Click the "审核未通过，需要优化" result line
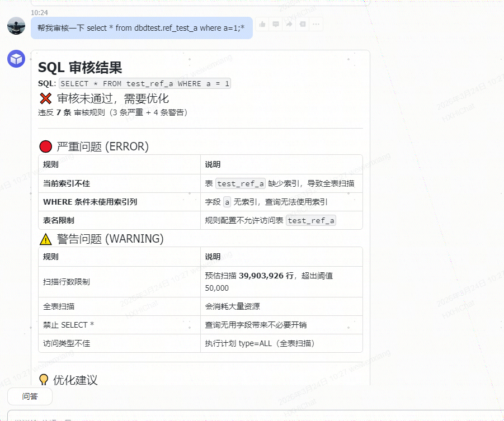The height and width of the screenshot is (421, 504). [104, 98]
